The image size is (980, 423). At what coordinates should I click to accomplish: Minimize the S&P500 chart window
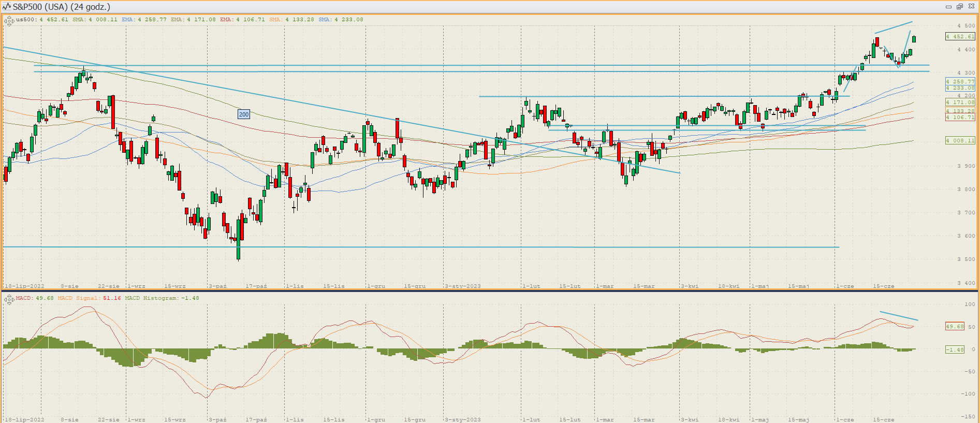[948, 7]
